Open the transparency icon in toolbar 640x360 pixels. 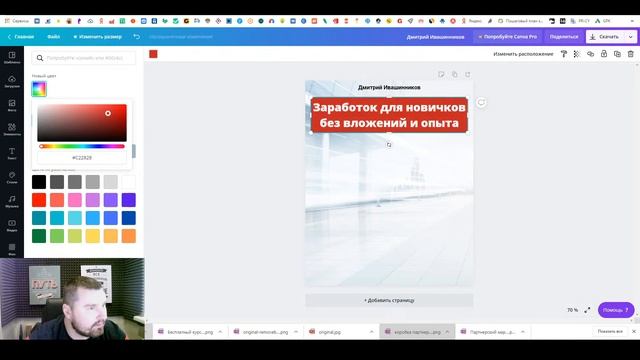[577, 54]
